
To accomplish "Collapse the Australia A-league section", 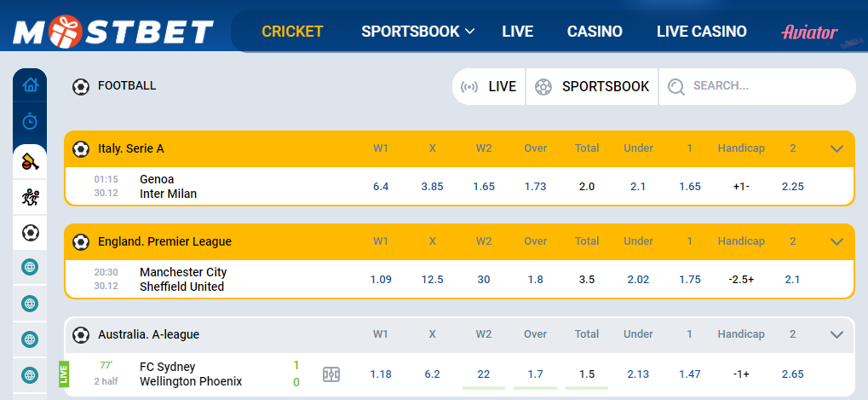I will pos(836,334).
